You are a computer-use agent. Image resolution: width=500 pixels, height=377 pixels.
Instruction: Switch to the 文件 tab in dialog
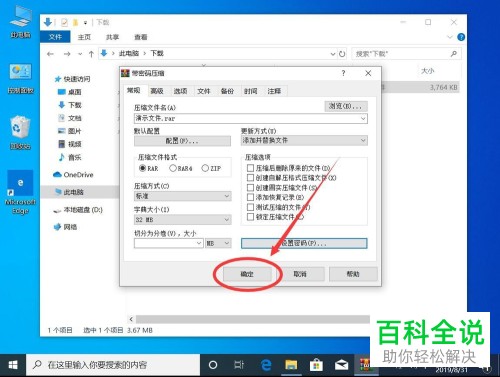(x=204, y=91)
